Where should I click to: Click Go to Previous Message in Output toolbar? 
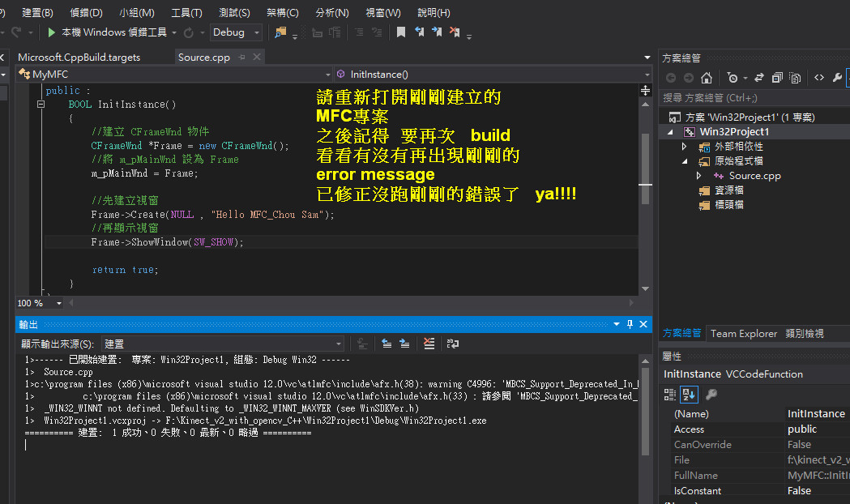coord(387,344)
